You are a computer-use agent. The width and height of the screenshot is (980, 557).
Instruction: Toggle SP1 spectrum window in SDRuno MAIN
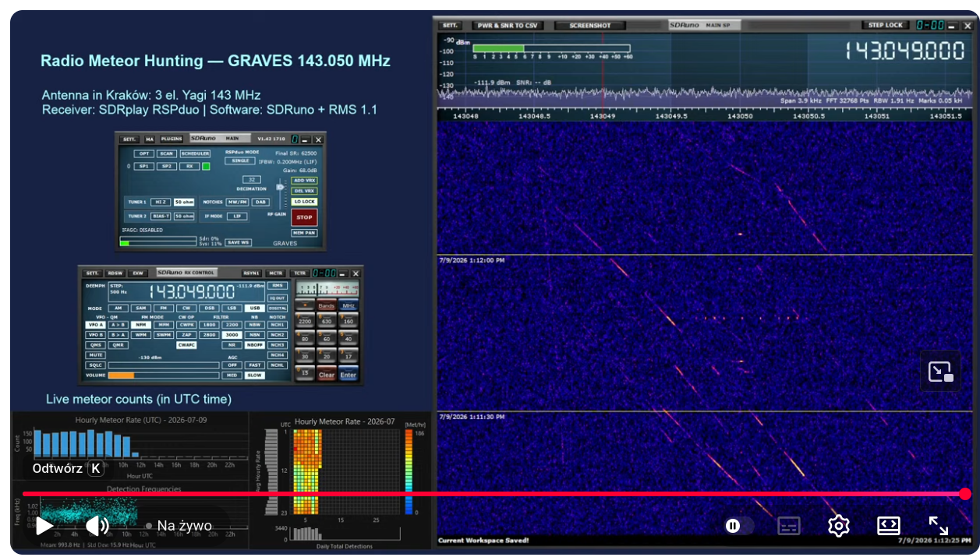pyautogui.click(x=144, y=166)
